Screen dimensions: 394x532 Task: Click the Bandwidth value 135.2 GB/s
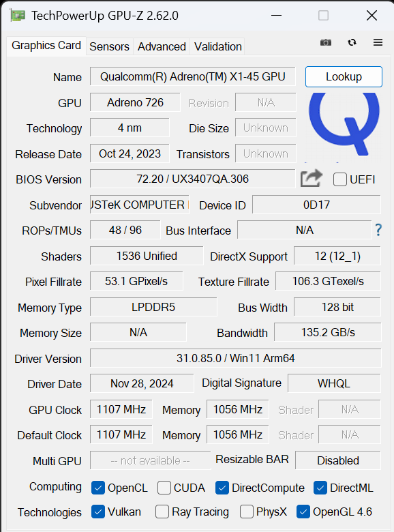coord(328,332)
